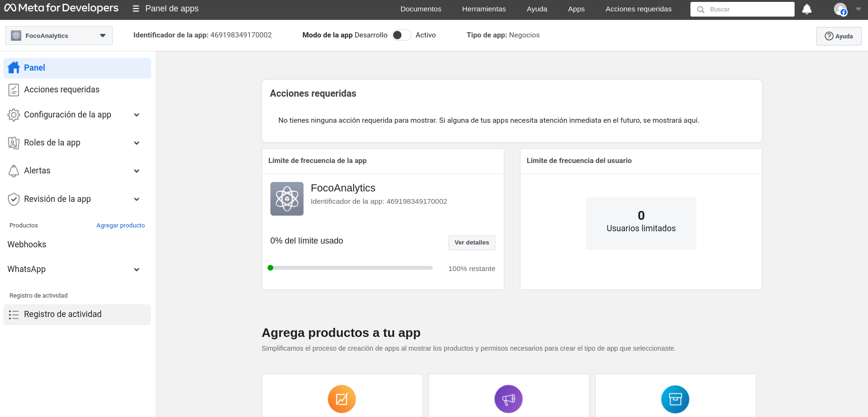Open the profile avatar menu

[841, 9]
